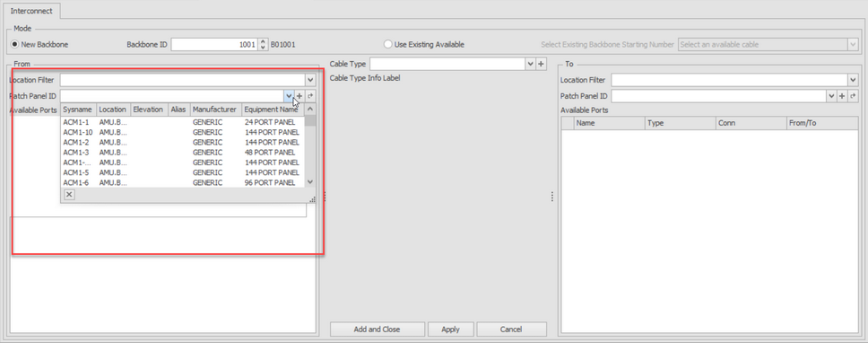Image resolution: width=868 pixels, height=343 pixels.
Task: Click the Type column header in To ports
Action: point(681,123)
